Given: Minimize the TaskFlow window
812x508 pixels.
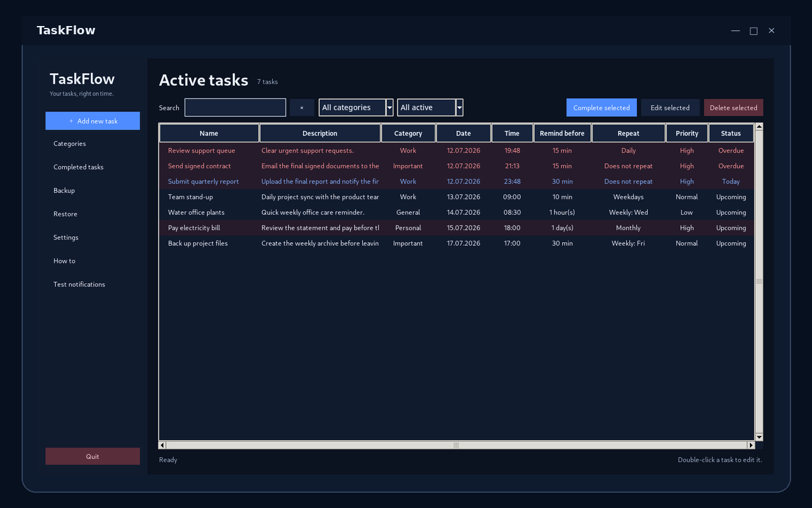Looking at the screenshot, I should [x=735, y=30].
